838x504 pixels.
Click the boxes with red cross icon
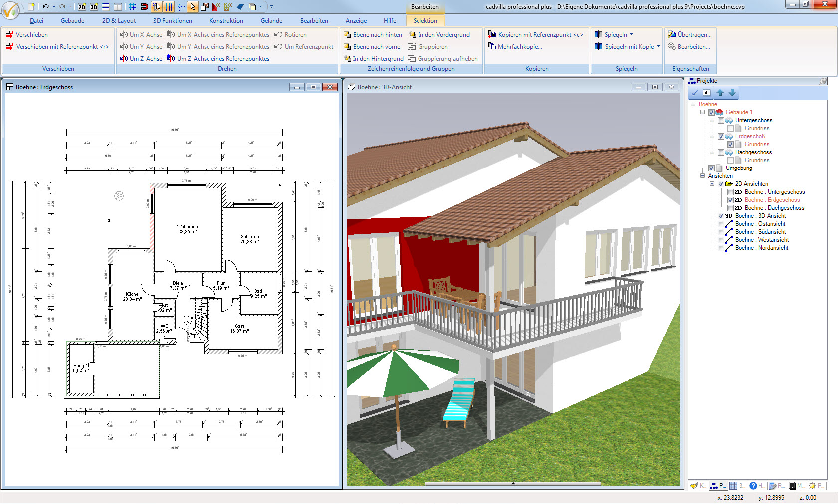(205, 7)
